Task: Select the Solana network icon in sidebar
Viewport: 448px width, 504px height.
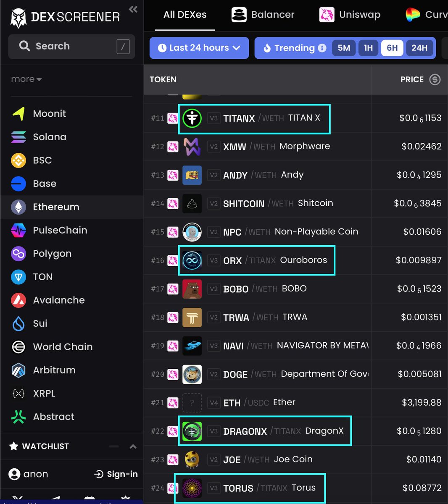Action: click(x=18, y=137)
